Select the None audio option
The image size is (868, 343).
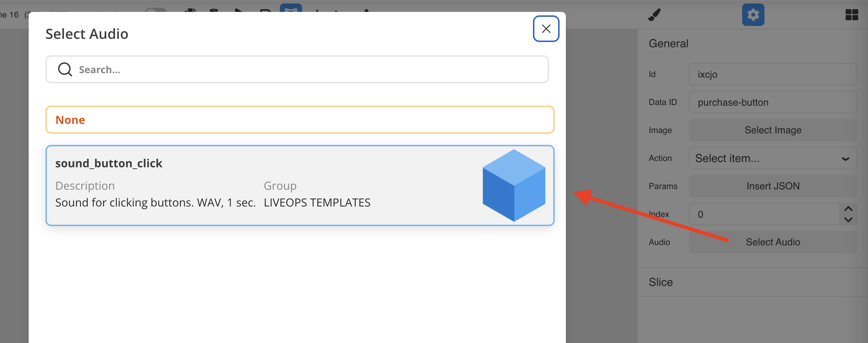[x=300, y=120]
